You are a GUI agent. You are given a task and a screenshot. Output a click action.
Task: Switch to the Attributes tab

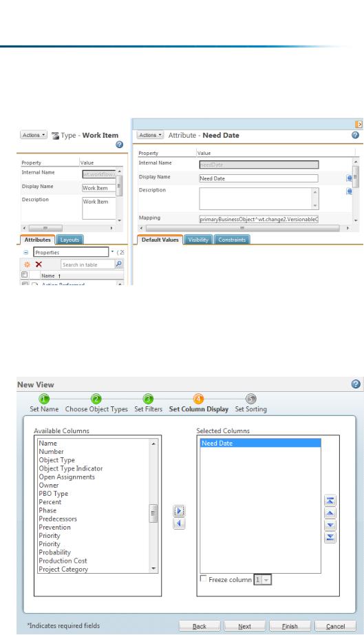(x=38, y=240)
